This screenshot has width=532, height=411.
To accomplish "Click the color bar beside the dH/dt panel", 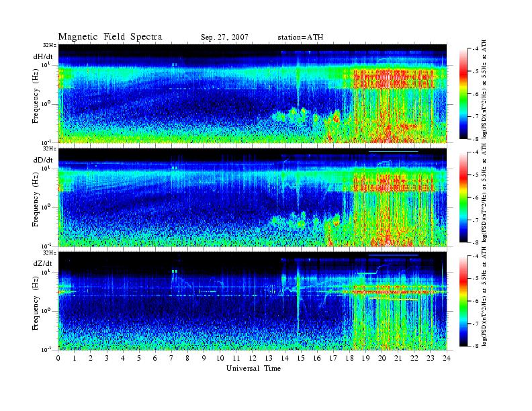I will [x=463, y=94].
